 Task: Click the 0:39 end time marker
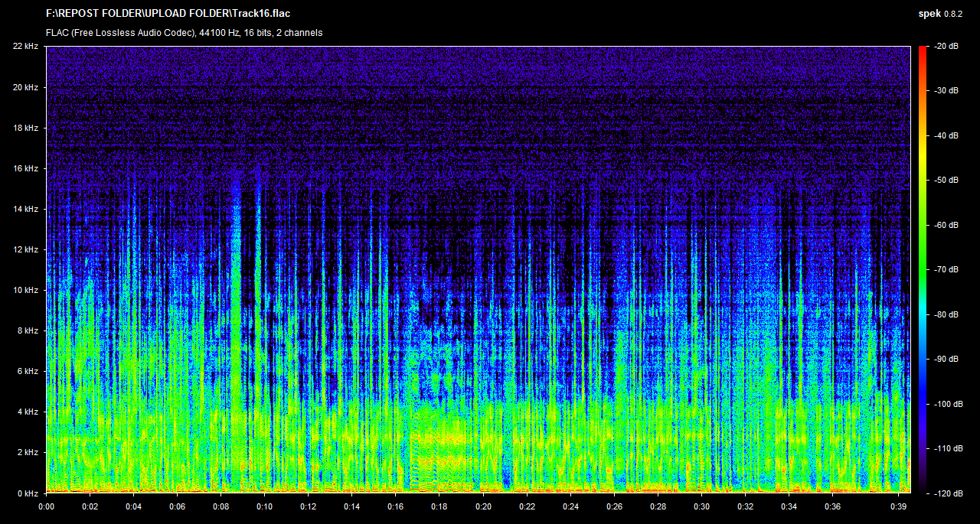(x=899, y=506)
